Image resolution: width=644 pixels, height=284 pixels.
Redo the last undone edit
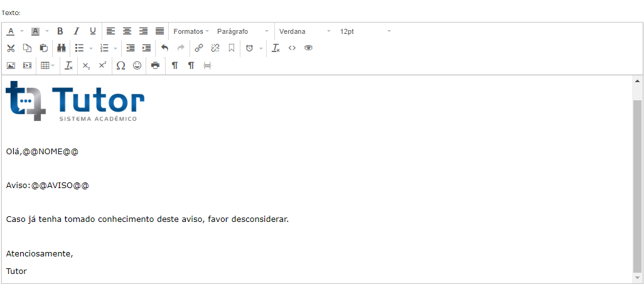pos(181,48)
